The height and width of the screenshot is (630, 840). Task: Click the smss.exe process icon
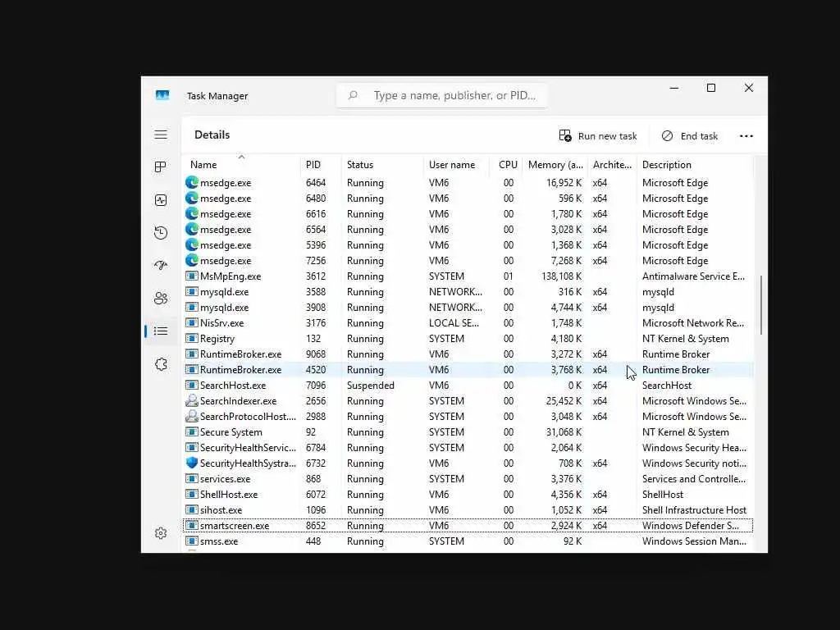coord(192,541)
